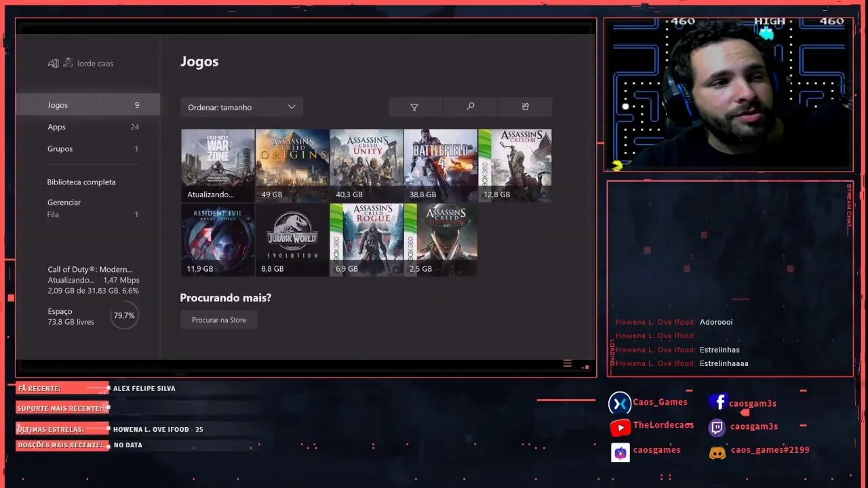
Task: Click the toolbar icon after search
Action: click(x=525, y=107)
